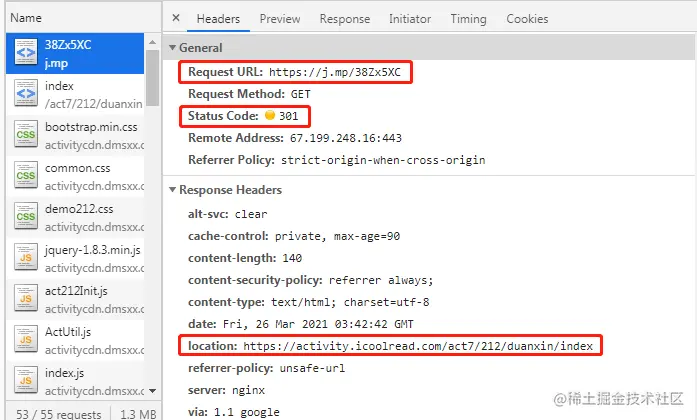This screenshot has width=697, height=420.
Task: Select the index.js request name
Action: (64, 373)
